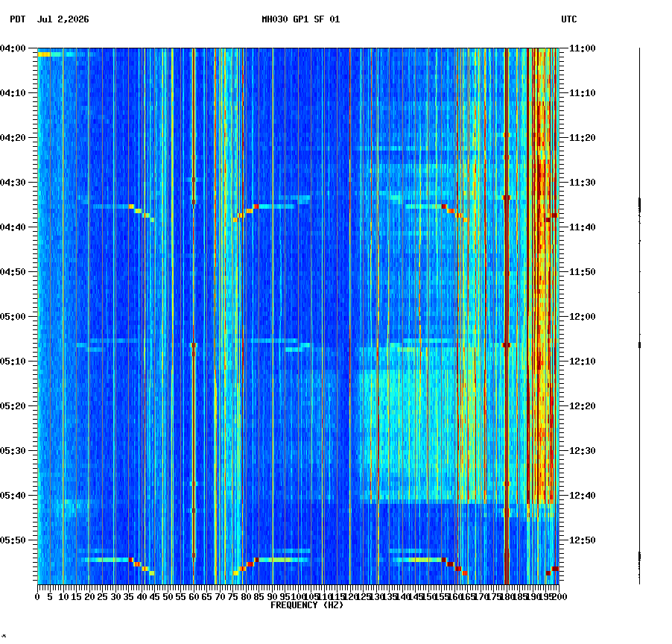Click the red 180 Hz vertical line
The height and width of the screenshot is (644, 672).
[x=507, y=316]
